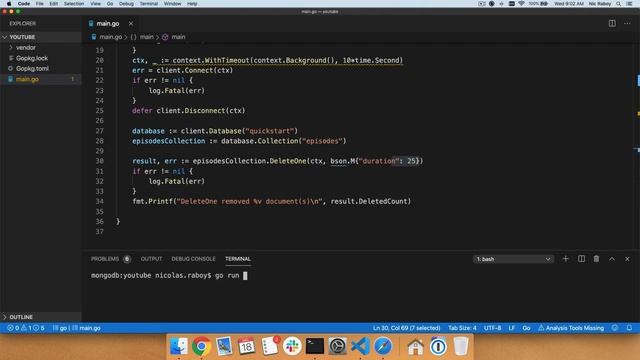Switch to Visual Studio Code dock icon
The width and height of the screenshot is (640, 360).
click(x=360, y=346)
